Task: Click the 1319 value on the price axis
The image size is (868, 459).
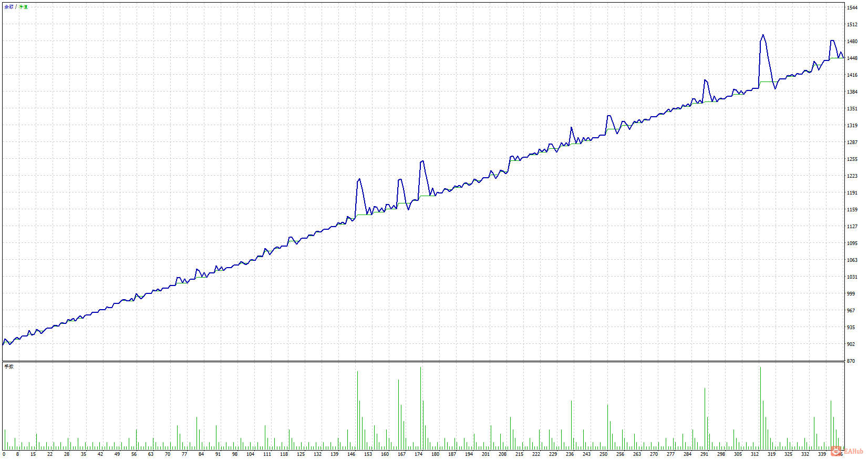Action: [x=852, y=126]
